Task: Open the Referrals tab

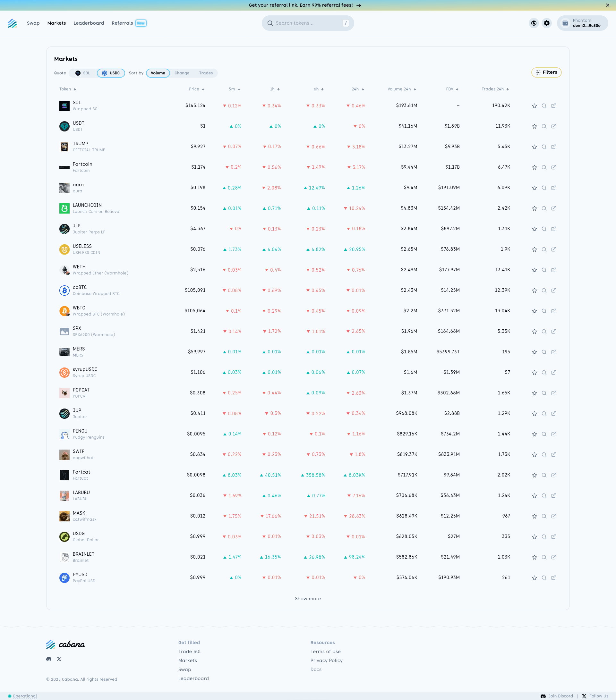Action: (x=122, y=23)
